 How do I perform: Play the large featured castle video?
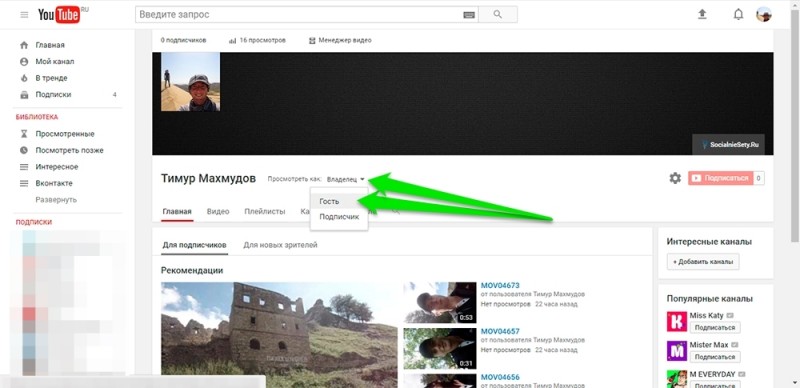coord(279,335)
